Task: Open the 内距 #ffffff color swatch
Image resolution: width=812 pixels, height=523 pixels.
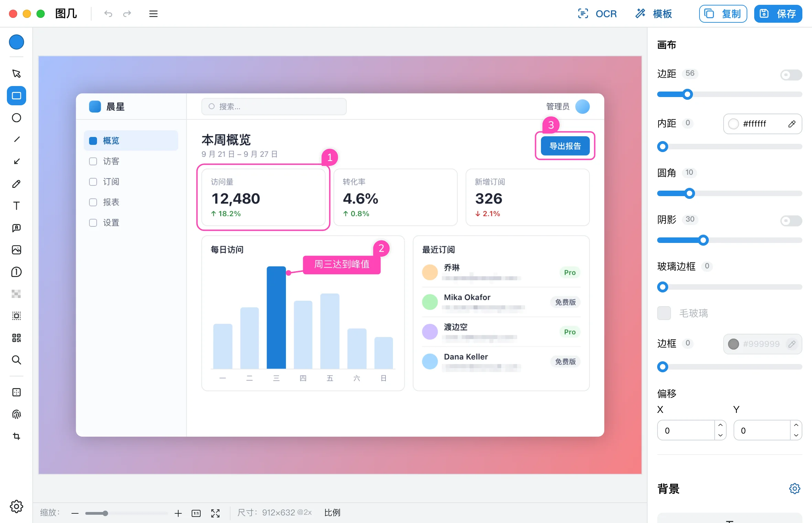Action: [x=733, y=124]
